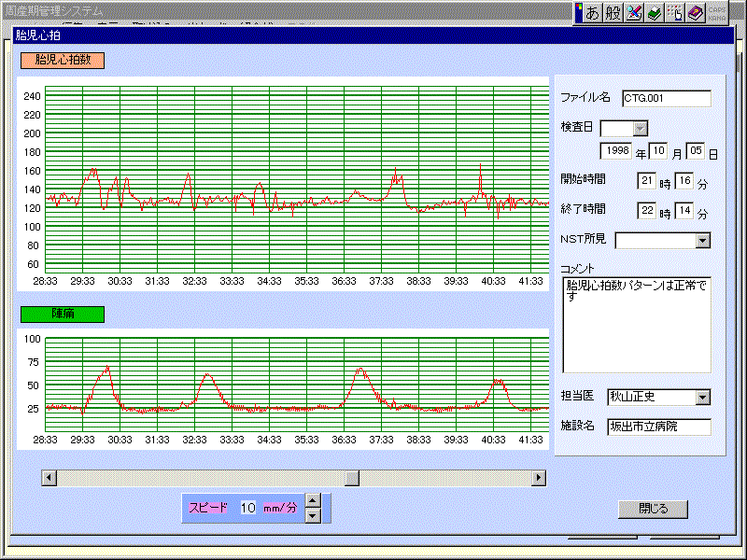This screenshot has width=747, height=560.
Task: Decrease スピード with down stepper arrow
Action: [x=313, y=515]
